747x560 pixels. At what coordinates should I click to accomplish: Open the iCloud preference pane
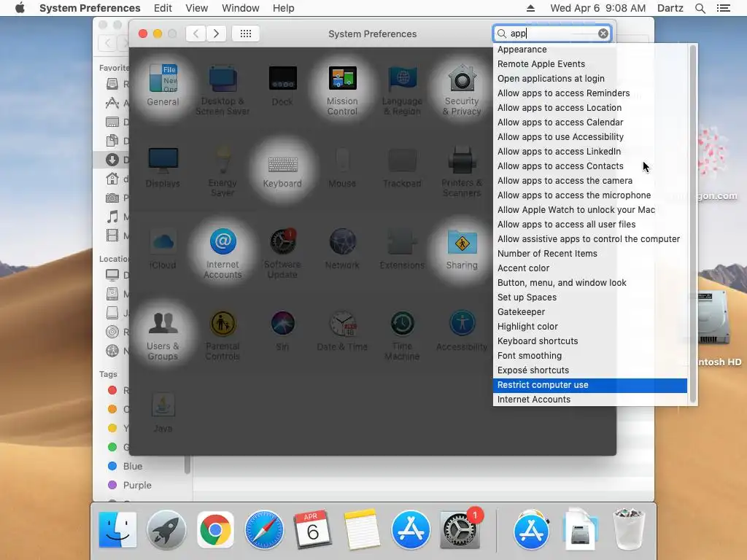(x=163, y=249)
